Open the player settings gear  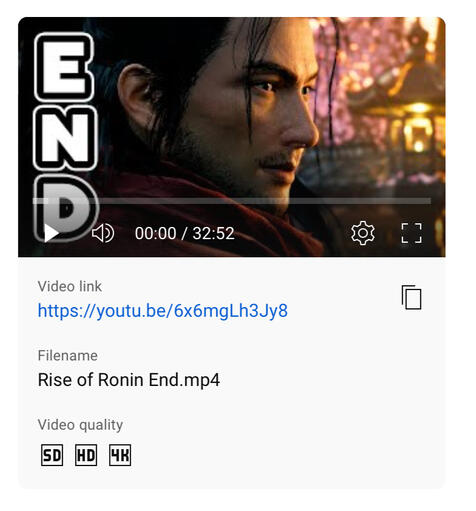coord(363,233)
